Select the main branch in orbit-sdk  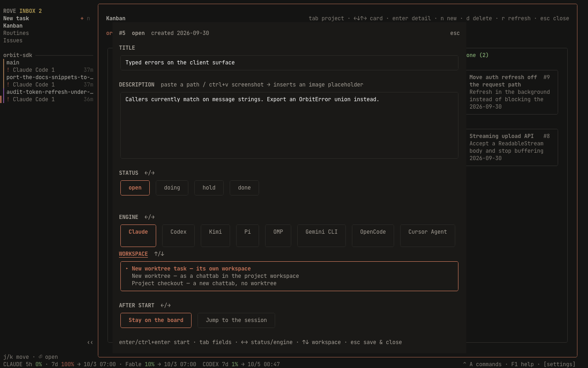point(49,63)
